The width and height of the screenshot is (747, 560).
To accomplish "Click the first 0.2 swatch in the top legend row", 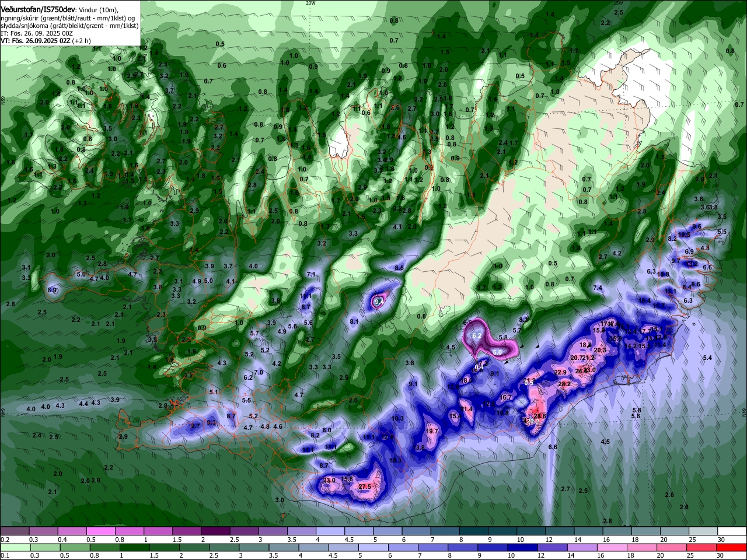I will (15, 531).
